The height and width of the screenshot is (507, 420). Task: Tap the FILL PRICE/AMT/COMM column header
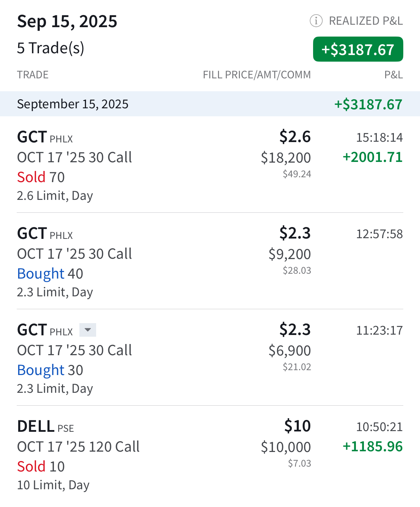(x=257, y=75)
